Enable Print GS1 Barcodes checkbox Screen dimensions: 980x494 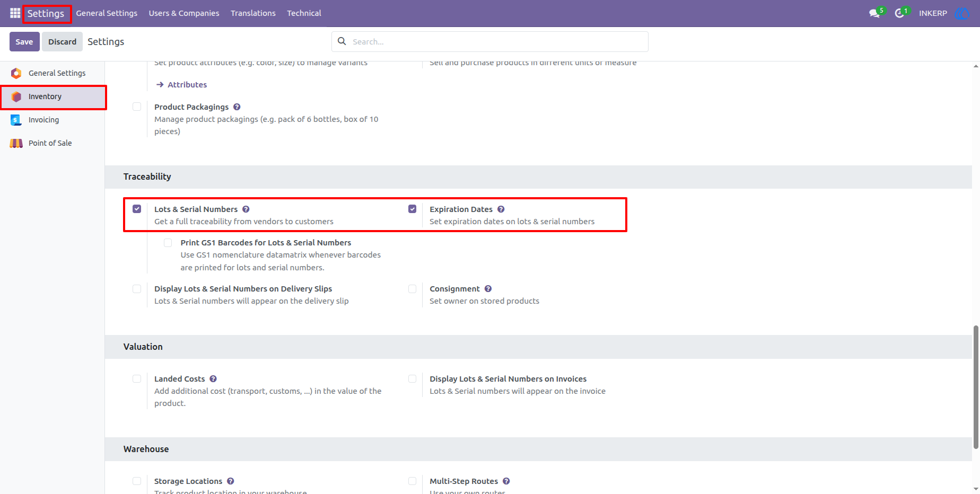click(168, 243)
